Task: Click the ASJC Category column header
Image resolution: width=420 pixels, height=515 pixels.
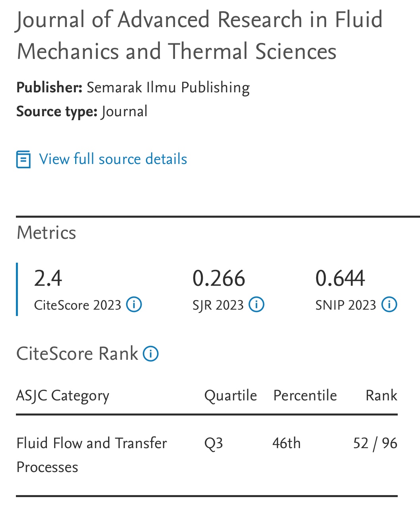Action: click(x=63, y=396)
